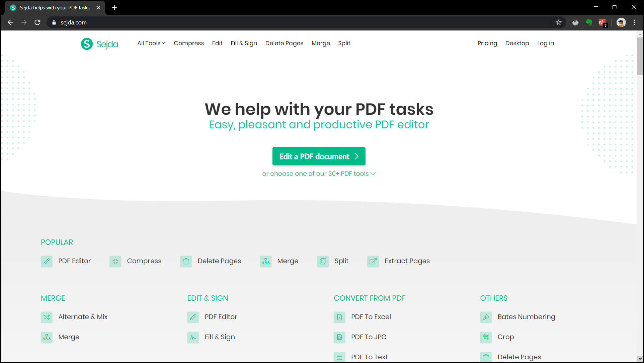Screen dimensions: 644x363
Task: Expand the All Tools dropdown menu
Action: [151, 43]
